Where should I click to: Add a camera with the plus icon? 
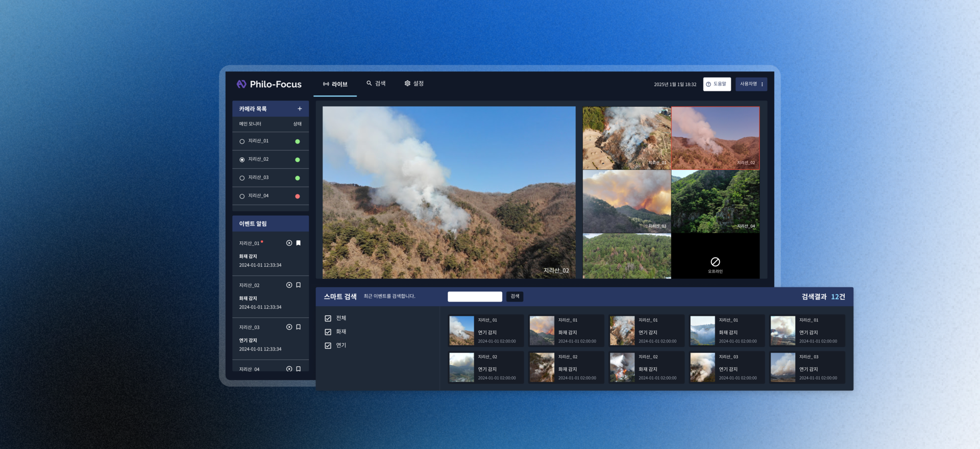(x=300, y=109)
